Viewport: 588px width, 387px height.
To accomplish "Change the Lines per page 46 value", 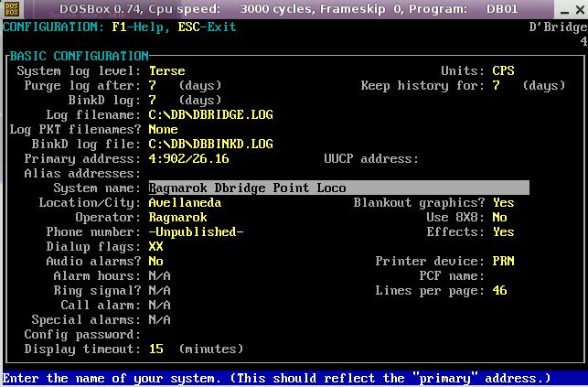I will 499,290.
